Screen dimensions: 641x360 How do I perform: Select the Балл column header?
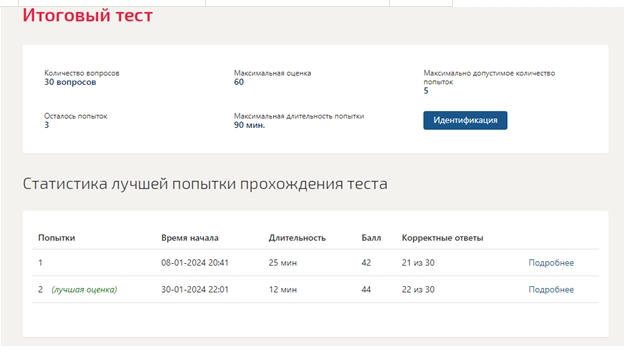[x=371, y=238]
